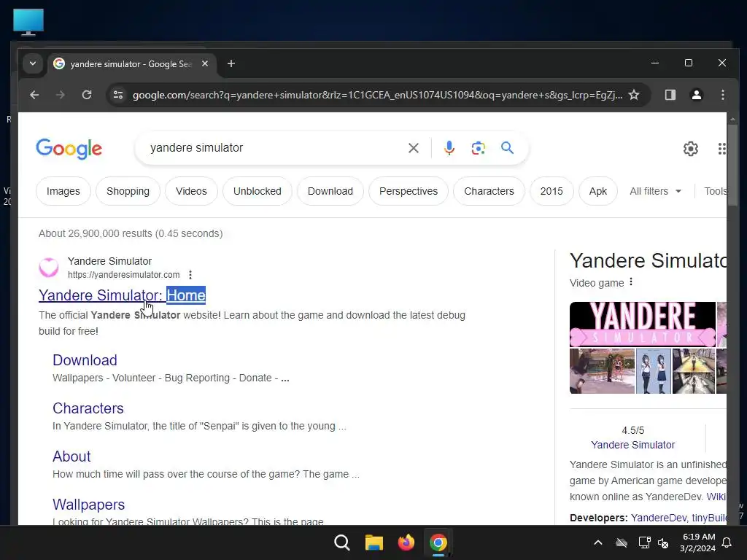This screenshot has height=560, width=747.
Task: Select the Videos filter chip
Action: pos(191,191)
